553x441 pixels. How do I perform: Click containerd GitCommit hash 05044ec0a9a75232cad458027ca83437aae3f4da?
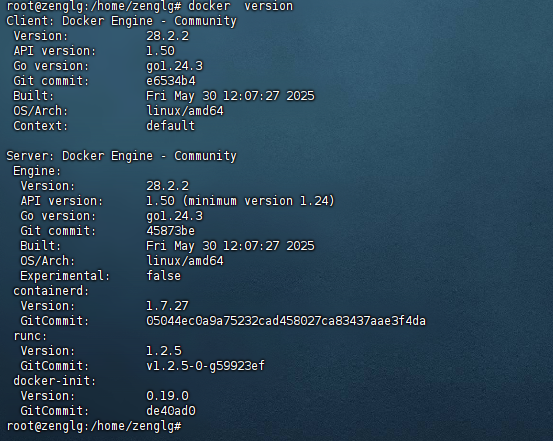(x=286, y=321)
